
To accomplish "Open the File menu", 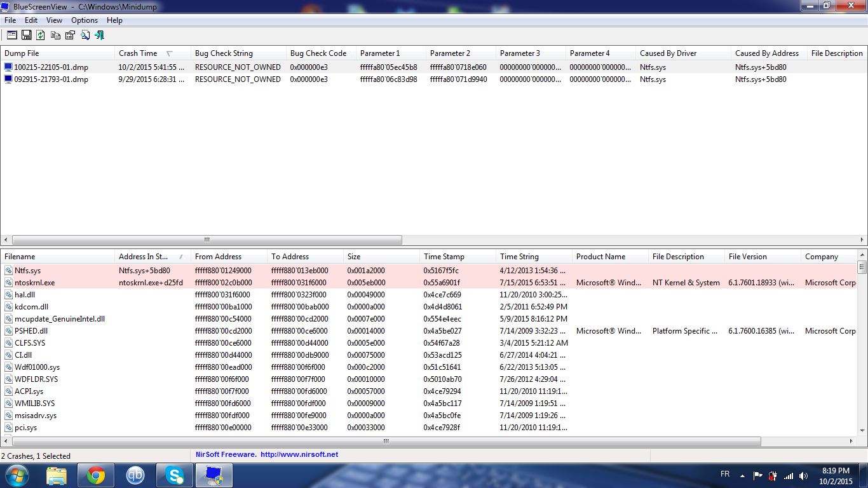I will [10, 20].
